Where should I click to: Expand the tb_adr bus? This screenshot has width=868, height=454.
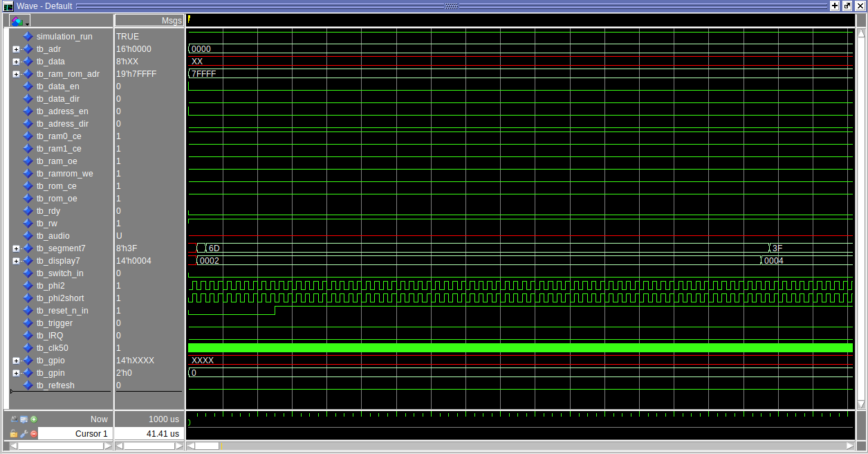(x=16, y=49)
